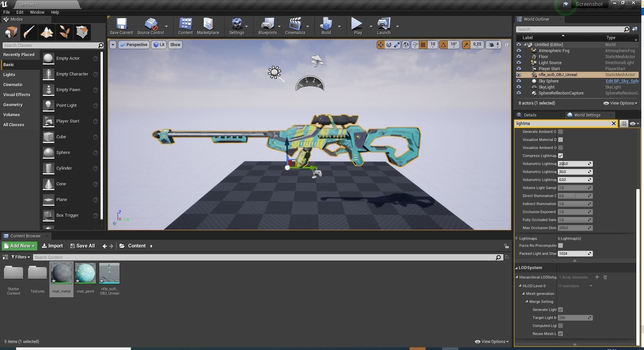Start Play in editor

tap(357, 26)
